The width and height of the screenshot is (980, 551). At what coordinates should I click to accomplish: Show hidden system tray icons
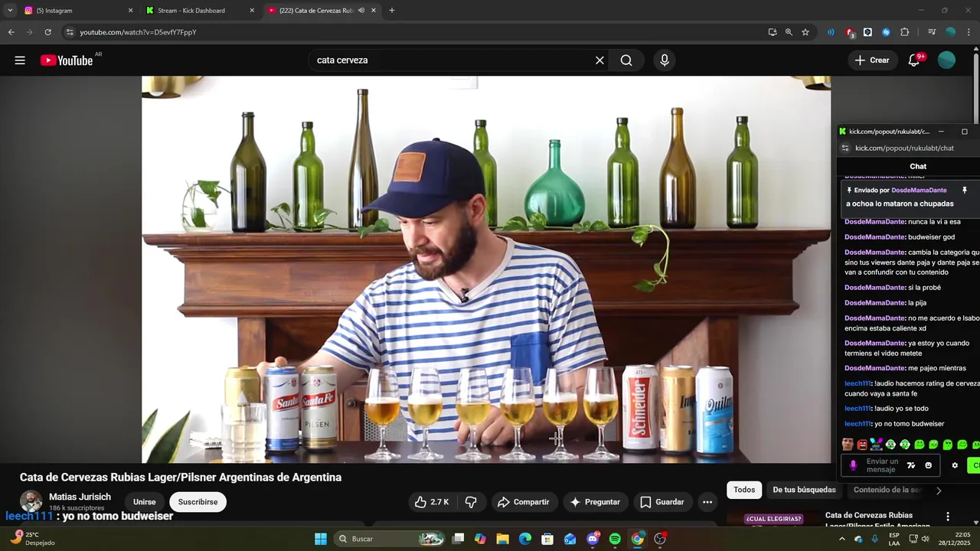(x=842, y=540)
